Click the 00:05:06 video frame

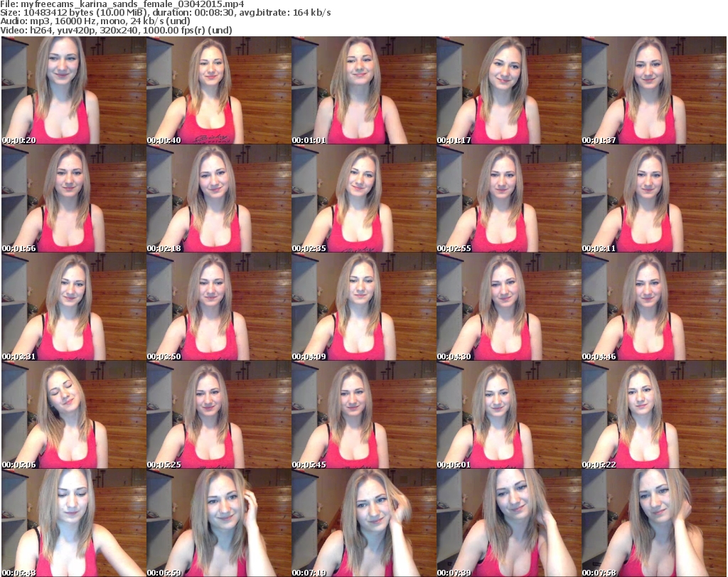tap(74, 415)
